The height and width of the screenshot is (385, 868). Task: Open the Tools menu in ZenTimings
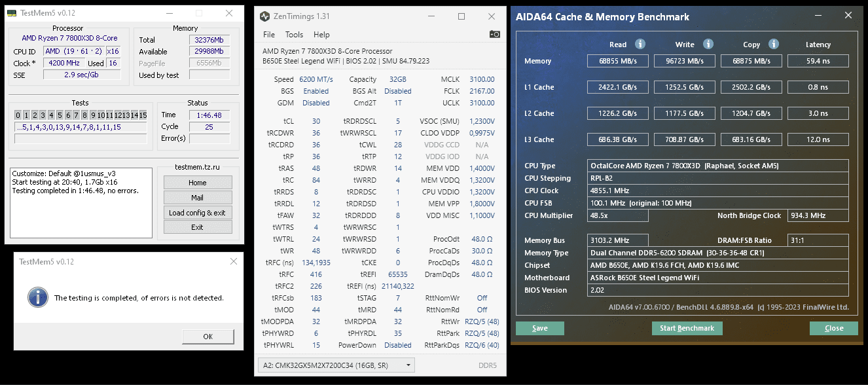294,35
